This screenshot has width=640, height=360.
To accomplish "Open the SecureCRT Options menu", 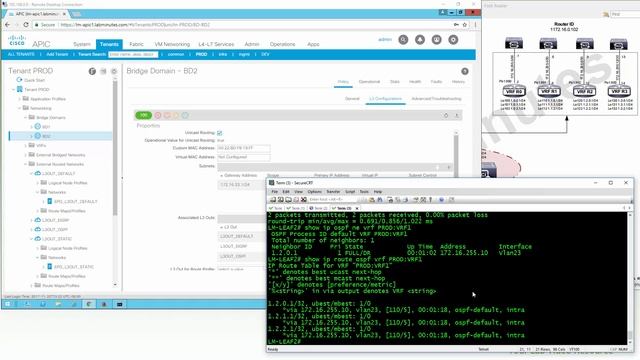I will (314, 191).
